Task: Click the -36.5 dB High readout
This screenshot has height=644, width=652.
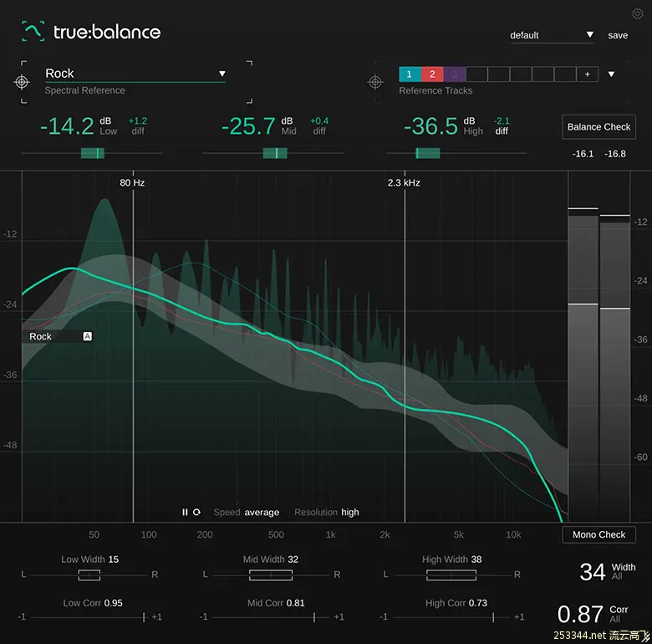Action: pyautogui.click(x=430, y=126)
